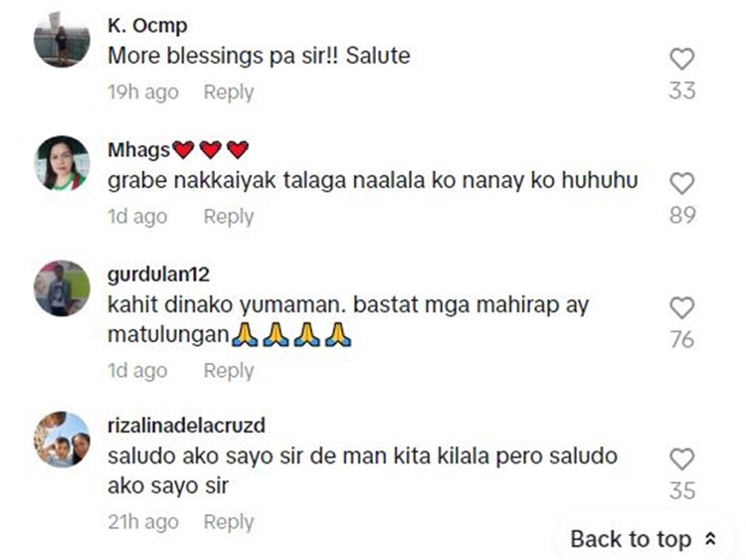View gurdulan12's avatar profile

coord(62,288)
